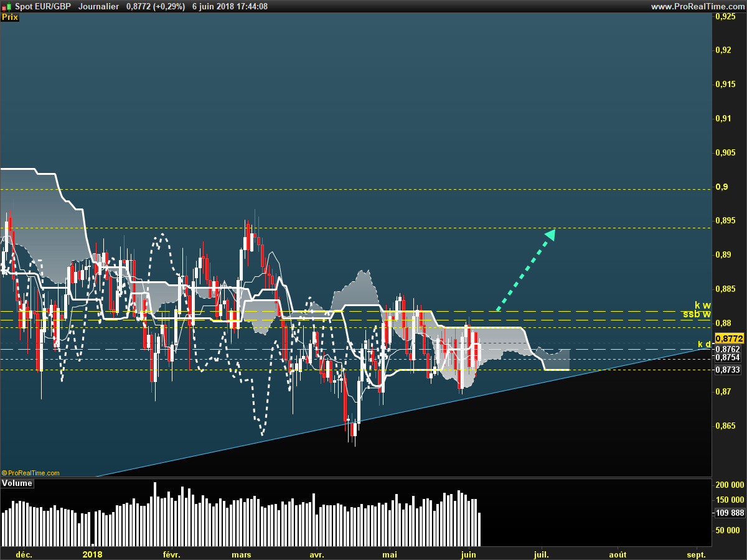Click the sept. month marker on the timeline
Image resolution: width=747 pixels, height=560 pixels.
pyautogui.click(x=696, y=554)
